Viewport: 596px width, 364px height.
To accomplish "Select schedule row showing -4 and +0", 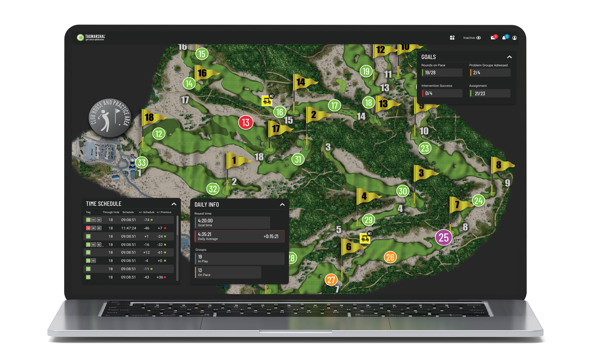I will coord(129,261).
